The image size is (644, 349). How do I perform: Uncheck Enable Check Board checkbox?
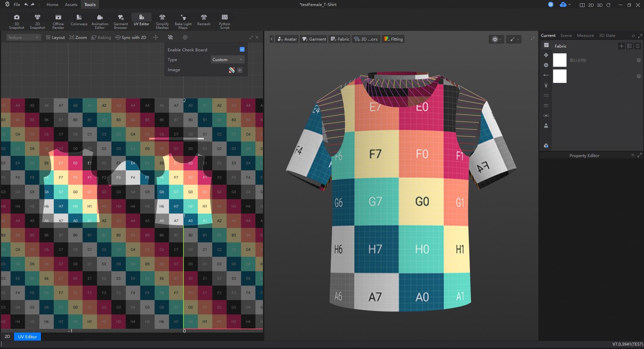coord(242,50)
